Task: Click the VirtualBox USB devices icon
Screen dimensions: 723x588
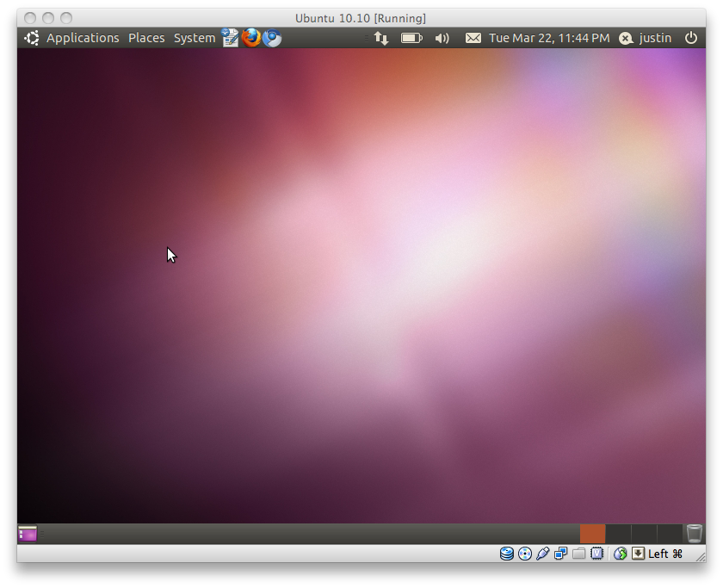Action: 543,554
